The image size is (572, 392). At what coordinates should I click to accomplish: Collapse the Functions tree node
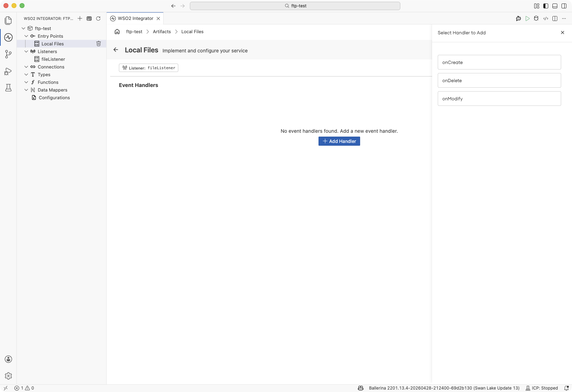click(26, 82)
